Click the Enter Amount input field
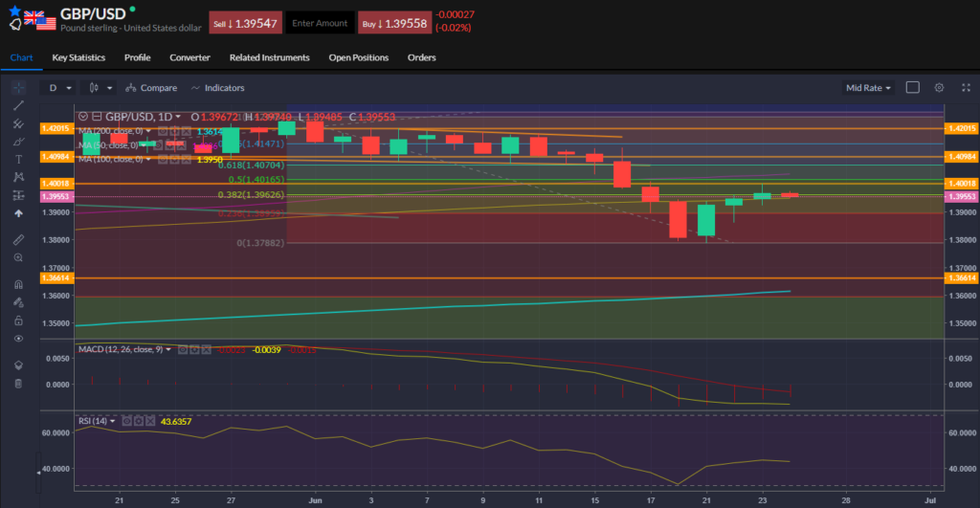980x508 pixels. pos(320,23)
